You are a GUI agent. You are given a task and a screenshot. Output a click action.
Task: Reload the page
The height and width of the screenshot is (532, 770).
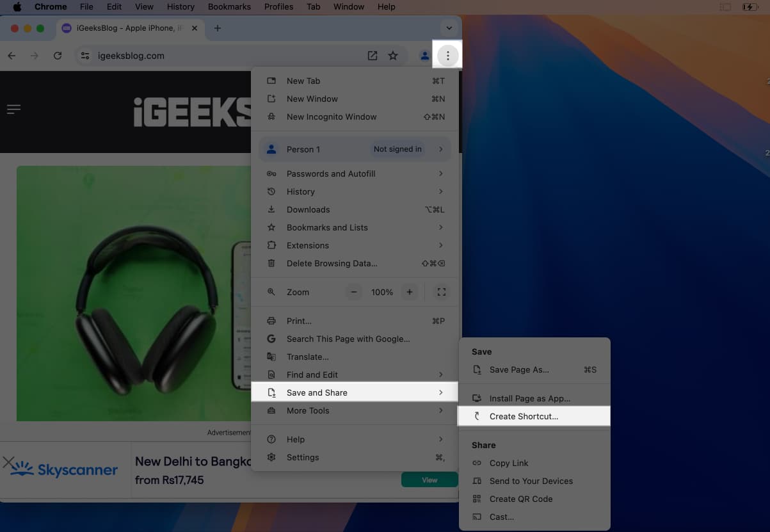tap(58, 56)
